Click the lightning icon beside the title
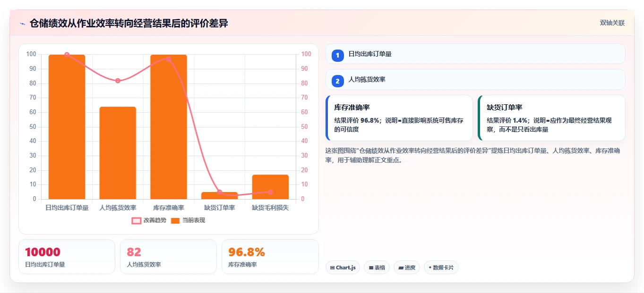 point(22,24)
